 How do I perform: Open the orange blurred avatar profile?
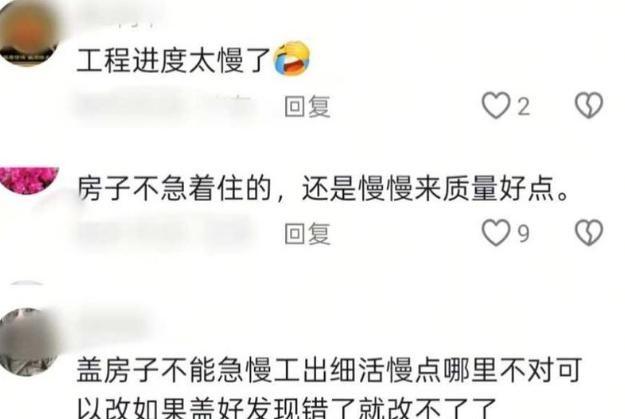[28, 32]
